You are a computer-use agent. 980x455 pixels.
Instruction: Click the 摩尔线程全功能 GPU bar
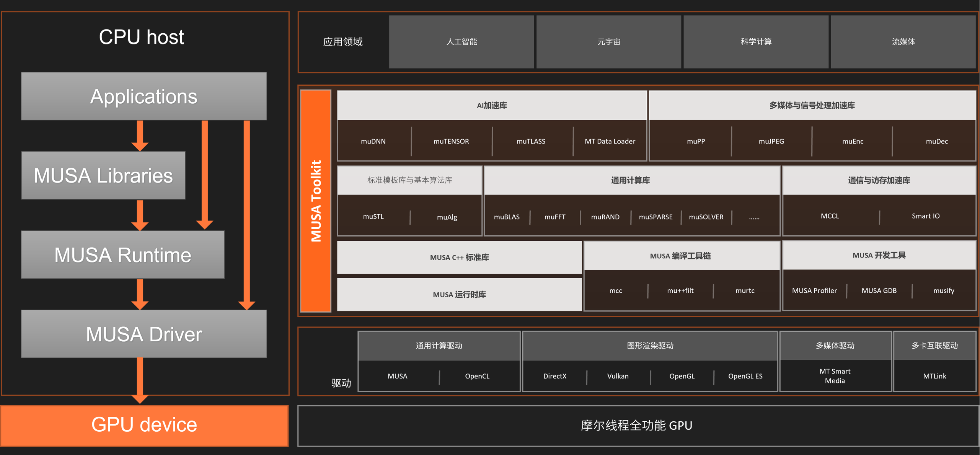636,425
